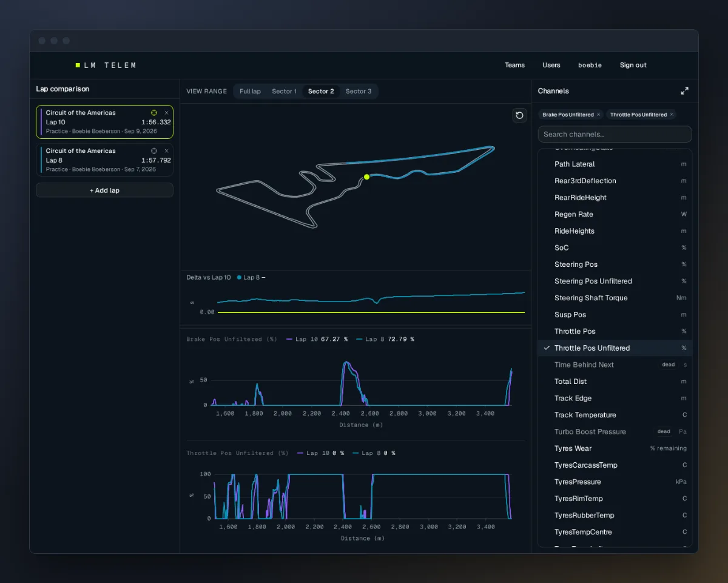The height and width of the screenshot is (583, 728).
Task: Select Susp Pos channel
Action: 615,315
